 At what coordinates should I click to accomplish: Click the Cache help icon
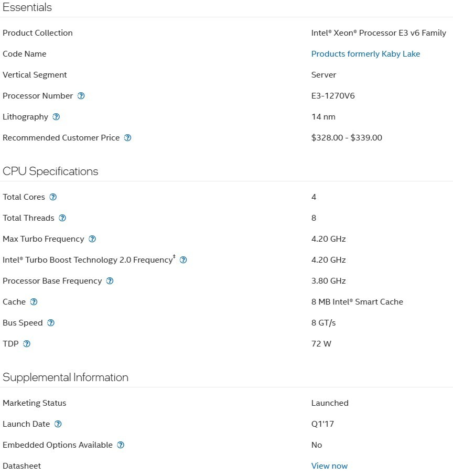(x=34, y=302)
